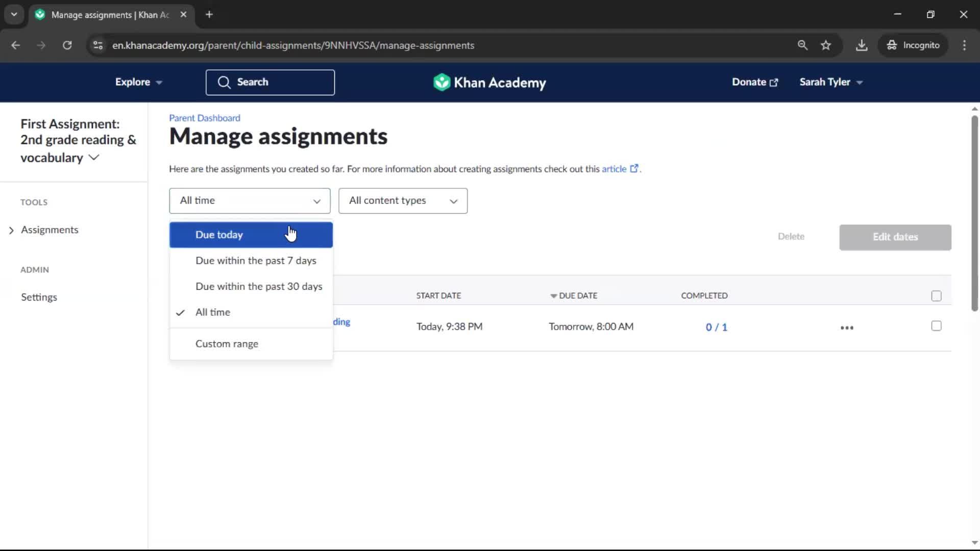Click the Incognito profile indicator

click(x=913, y=45)
